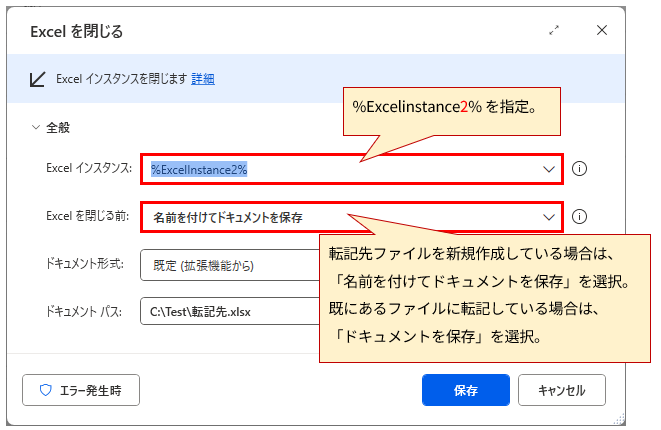Click the dialog title Excel を閉じる
The height and width of the screenshot is (430, 661).
pyautogui.click(x=76, y=31)
